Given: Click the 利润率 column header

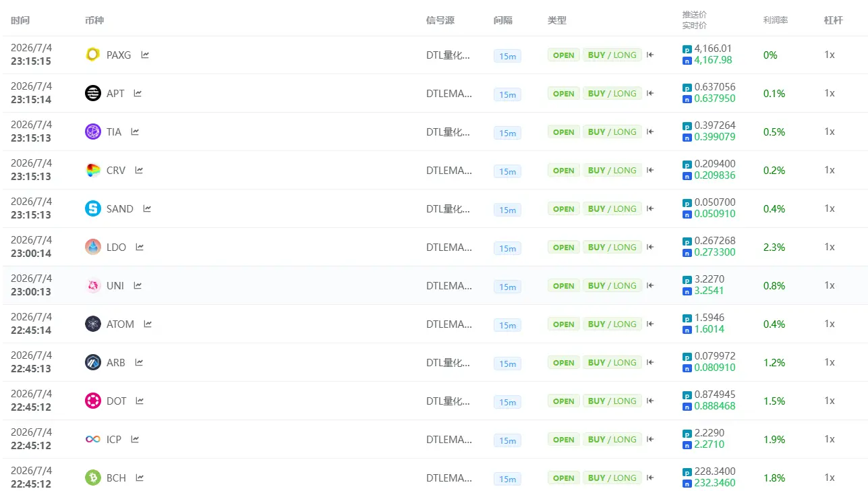Looking at the screenshot, I should [x=776, y=20].
